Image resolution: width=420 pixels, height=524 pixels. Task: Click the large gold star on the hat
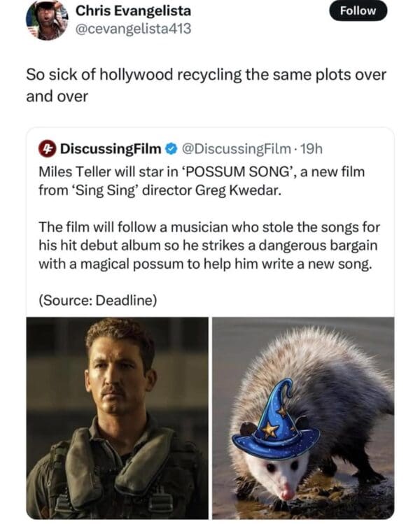(270, 429)
